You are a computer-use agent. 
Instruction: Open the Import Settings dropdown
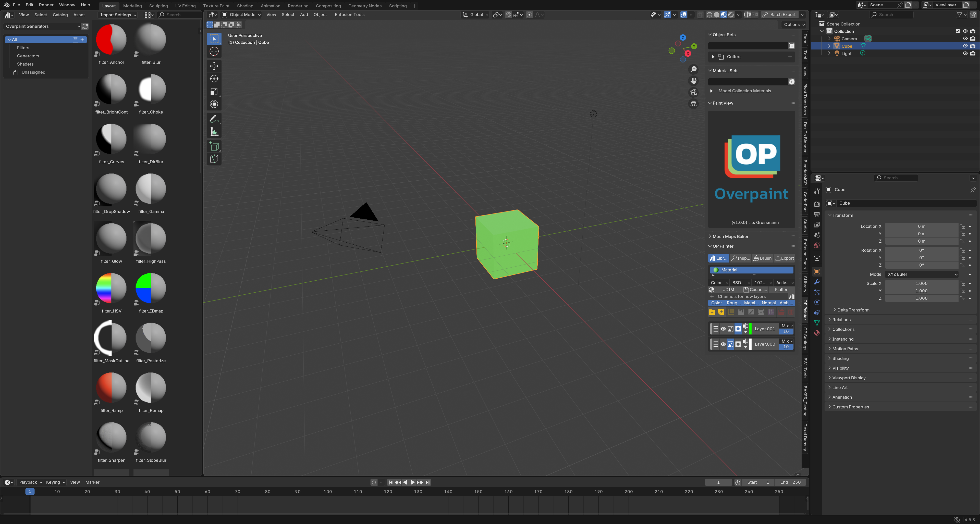pos(118,15)
